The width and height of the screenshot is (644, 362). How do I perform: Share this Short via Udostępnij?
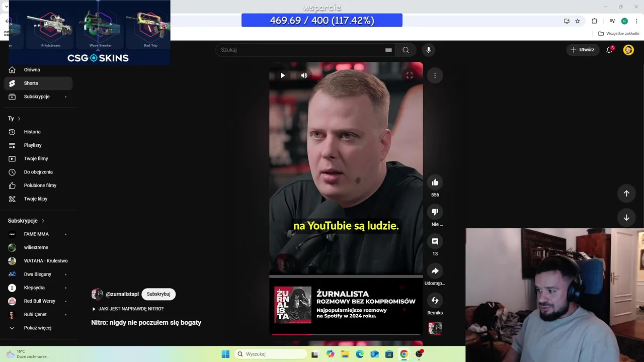click(435, 271)
